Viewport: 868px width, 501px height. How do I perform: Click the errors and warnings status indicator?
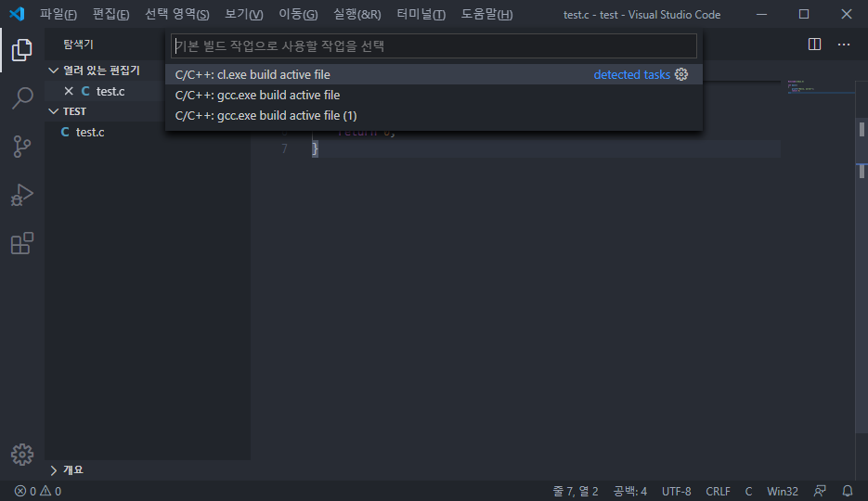point(38,491)
